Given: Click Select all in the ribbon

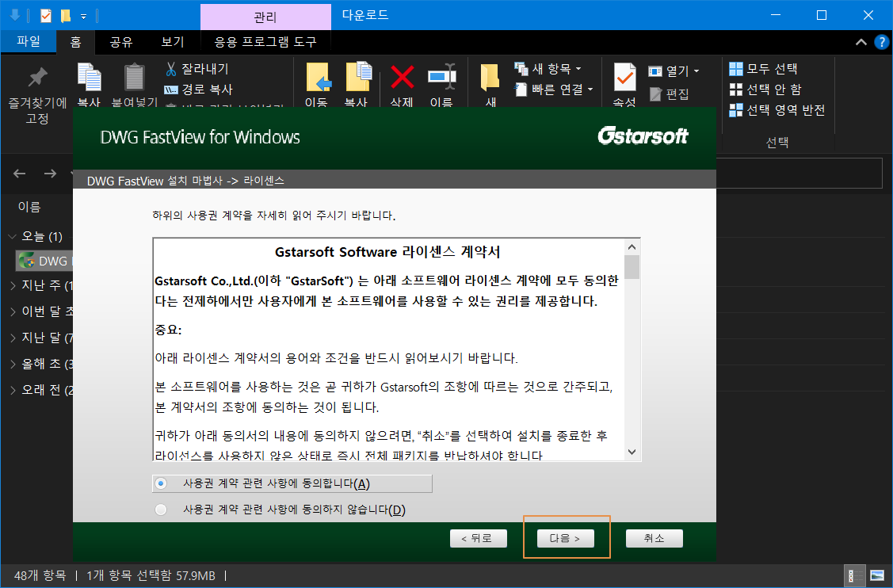Looking at the screenshot, I should tap(763, 69).
